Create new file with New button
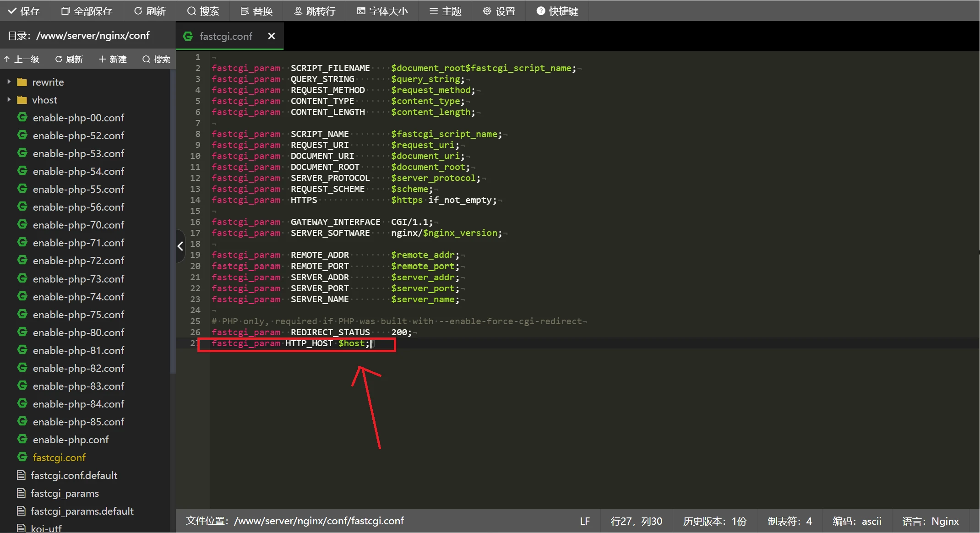Image resolution: width=980 pixels, height=533 pixels. [113, 59]
